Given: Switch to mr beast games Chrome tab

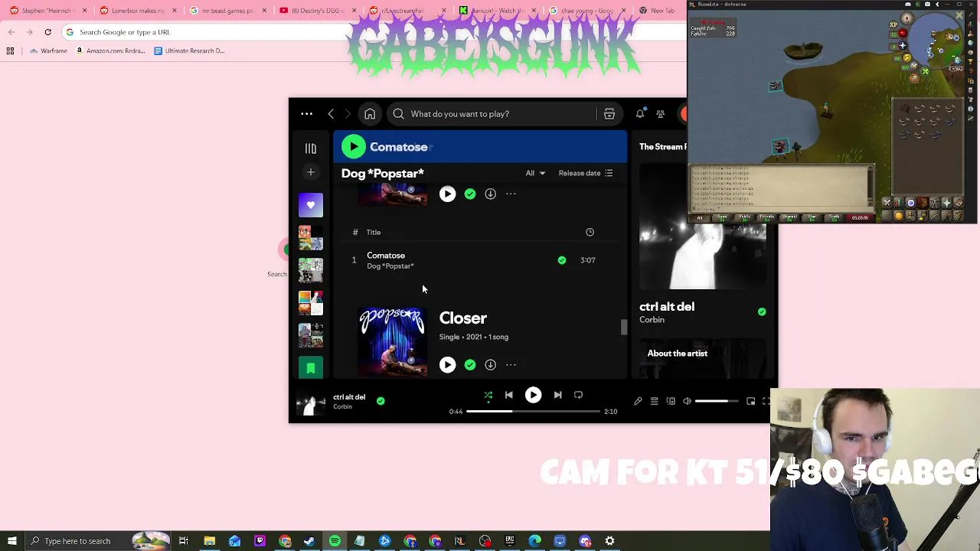Looking at the screenshot, I should tap(227, 11).
